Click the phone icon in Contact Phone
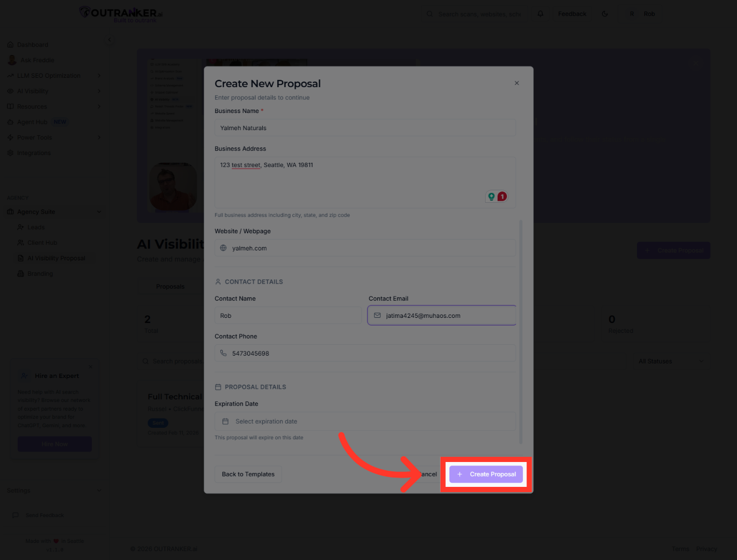The image size is (737, 560). point(223,353)
